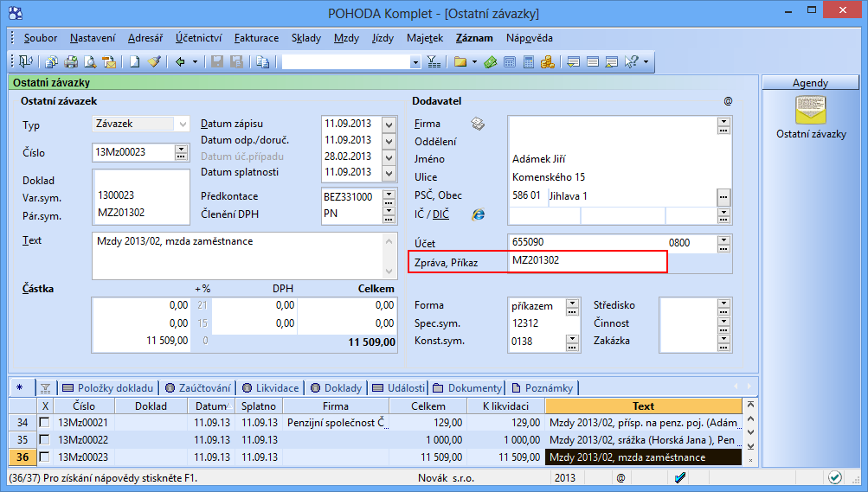Click the down-arrow panel layout icon
The image size is (868, 492).
click(574, 62)
